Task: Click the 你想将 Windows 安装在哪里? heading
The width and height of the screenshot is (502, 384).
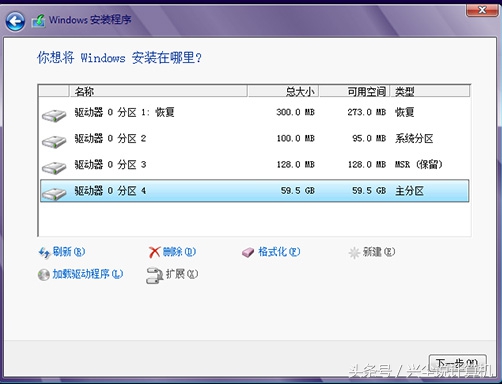Action: tap(119, 58)
